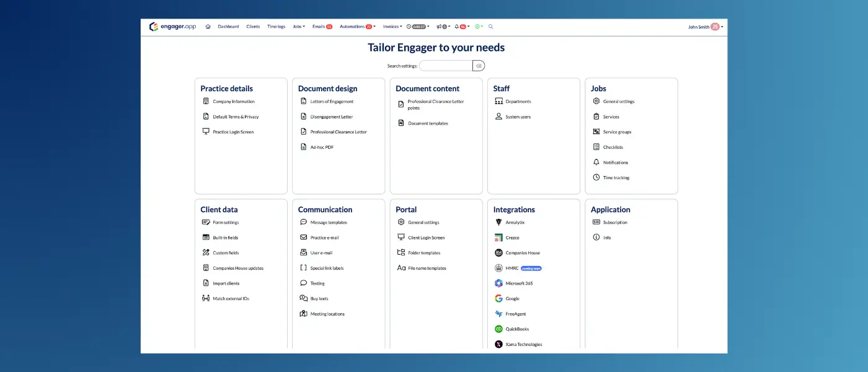868x372 pixels.
Task: Click the Search settings input field
Action: [x=446, y=66]
